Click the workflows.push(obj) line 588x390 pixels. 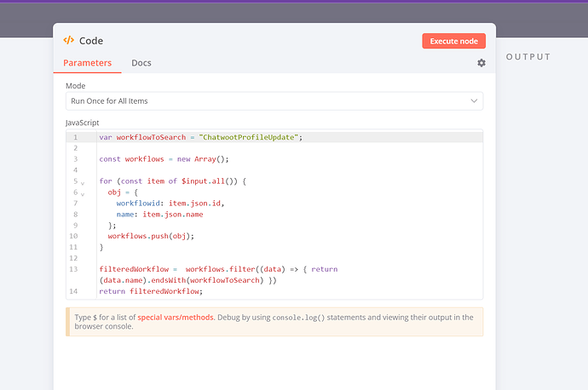coord(151,236)
